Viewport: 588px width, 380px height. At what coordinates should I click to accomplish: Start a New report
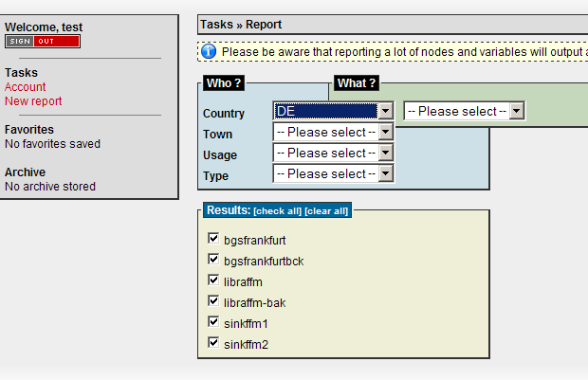33,101
